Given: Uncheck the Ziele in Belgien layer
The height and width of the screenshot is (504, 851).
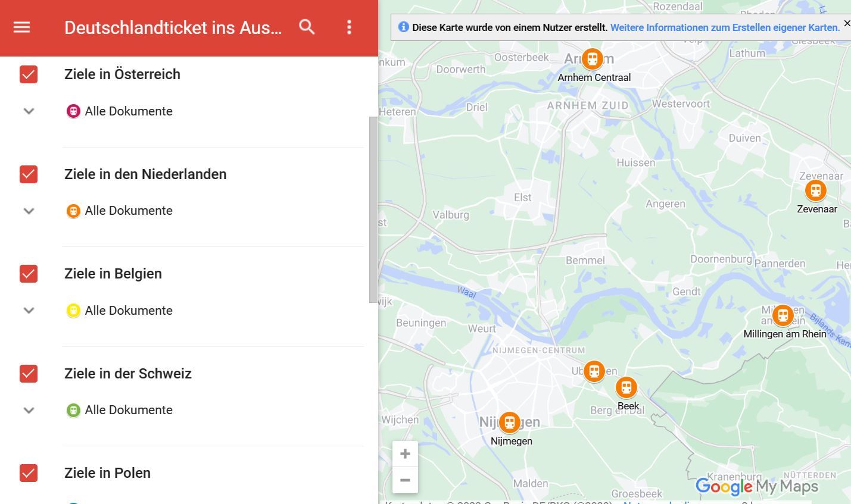Looking at the screenshot, I should click(x=29, y=274).
